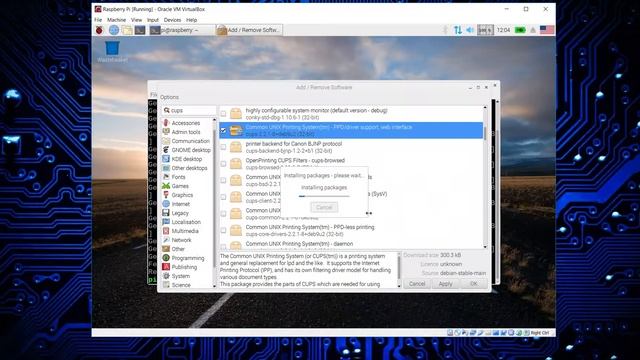This screenshot has width=640, height=360.
Task: Select the Internet category icon
Action: pos(166,204)
